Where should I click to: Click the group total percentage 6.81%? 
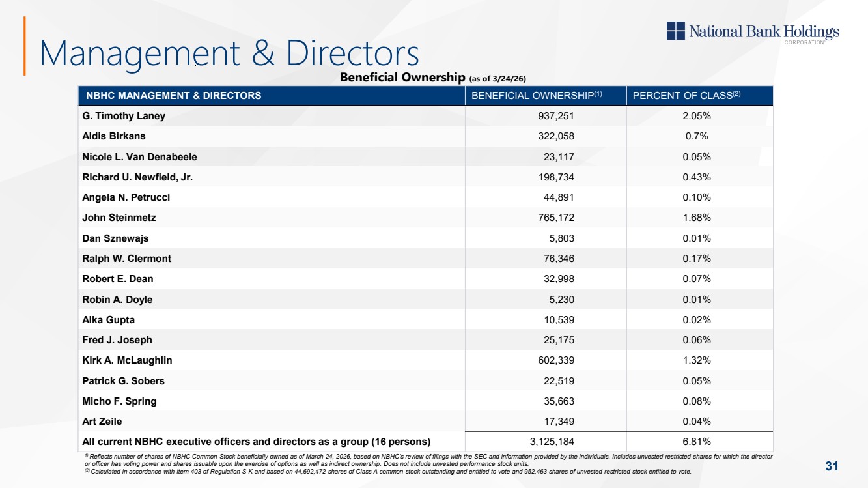click(x=695, y=442)
